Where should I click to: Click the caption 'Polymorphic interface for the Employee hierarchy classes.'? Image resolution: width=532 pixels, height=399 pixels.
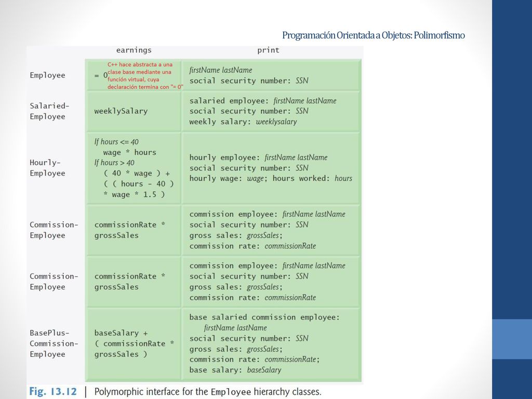pyautogui.click(x=208, y=392)
